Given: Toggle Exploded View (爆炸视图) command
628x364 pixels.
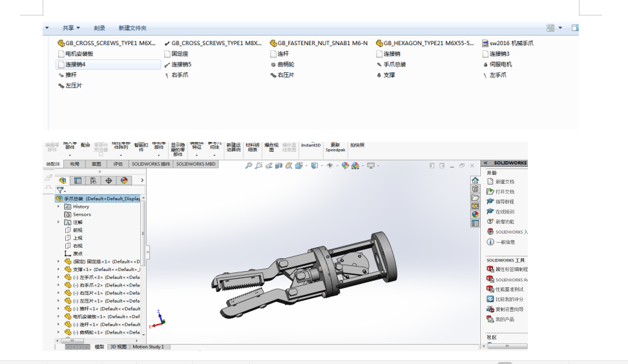Looking at the screenshot, I should (271, 147).
